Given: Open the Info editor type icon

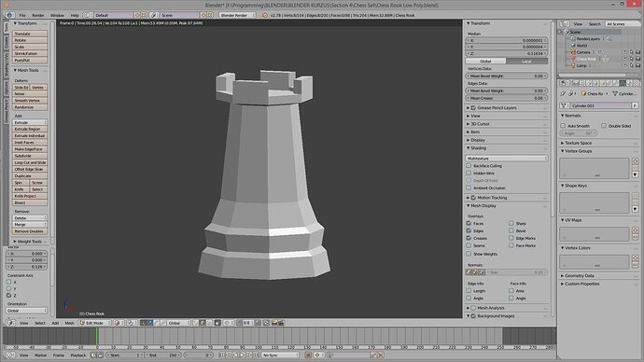Looking at the screenshot, I should (x=9, y=15).
